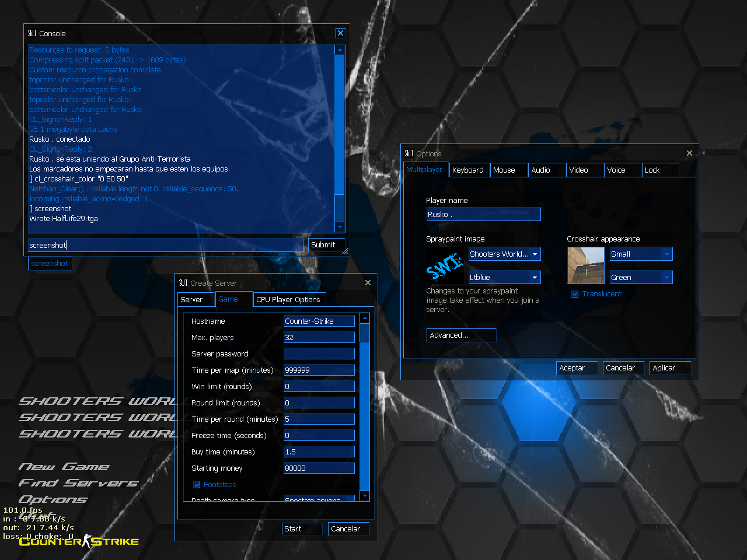Click the Win limit rounds field
This screenshot has width=747, height=560.
pos(319,386)
